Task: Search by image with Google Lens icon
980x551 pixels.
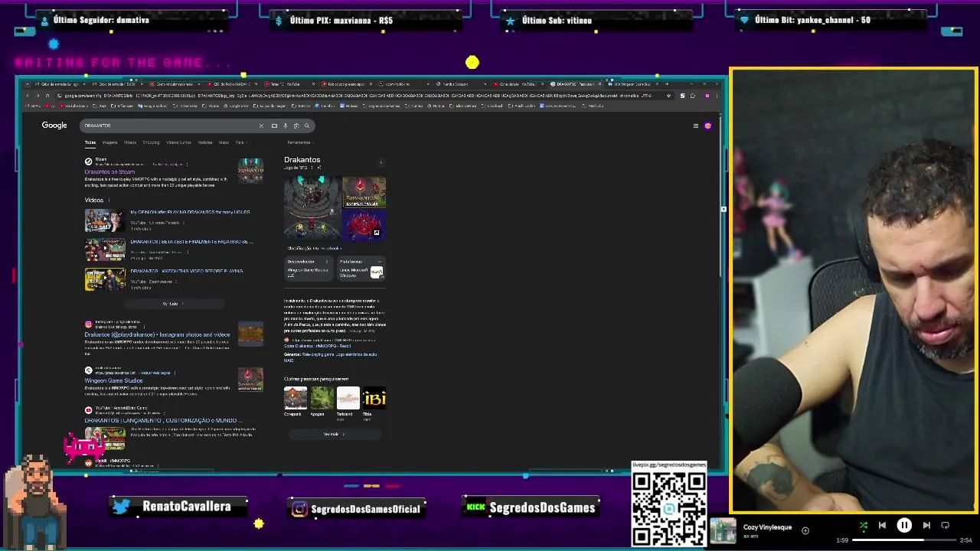Action: (296, 126)
